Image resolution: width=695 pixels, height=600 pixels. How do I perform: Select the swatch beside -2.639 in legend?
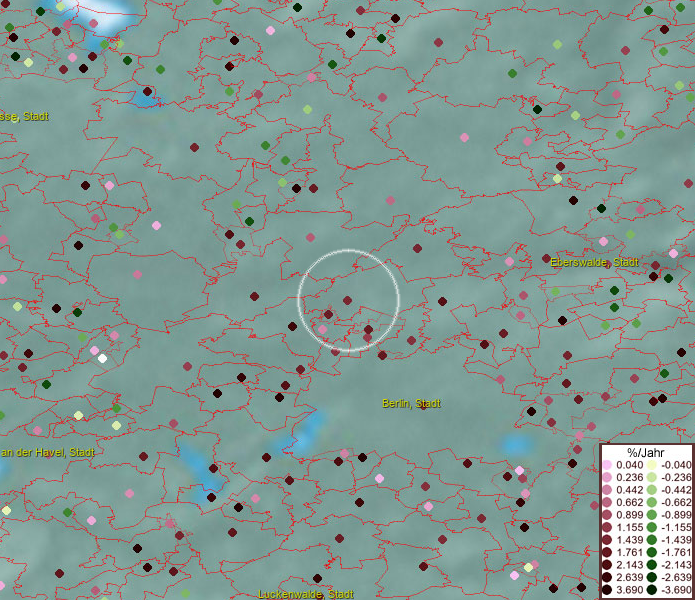[652, 577]
